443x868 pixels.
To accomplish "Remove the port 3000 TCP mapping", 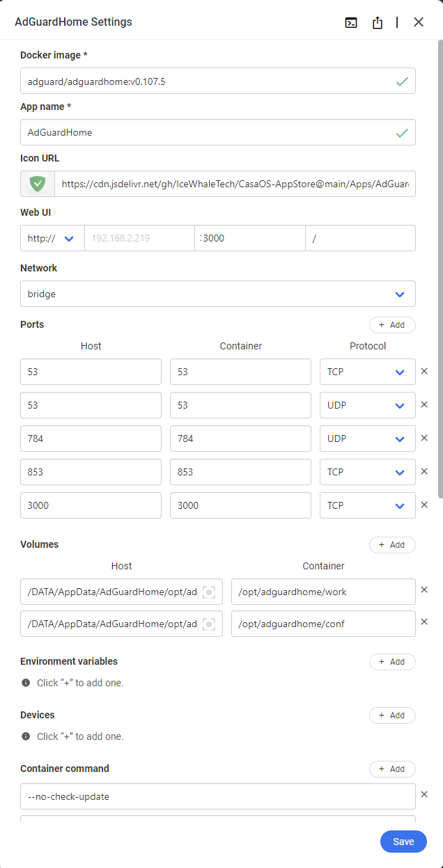I will [424, 505].
